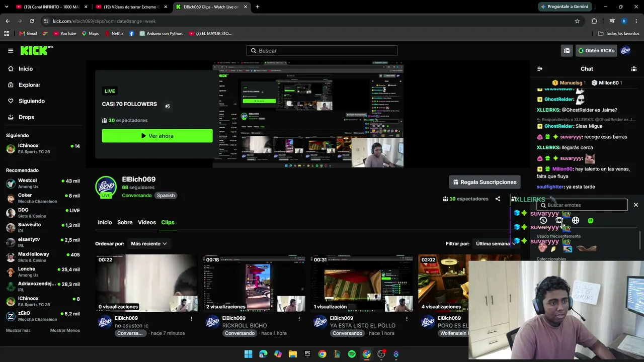Bookmark this page with star icon
The height and width of the screenshot is (362, 644).
click(577, 21)
